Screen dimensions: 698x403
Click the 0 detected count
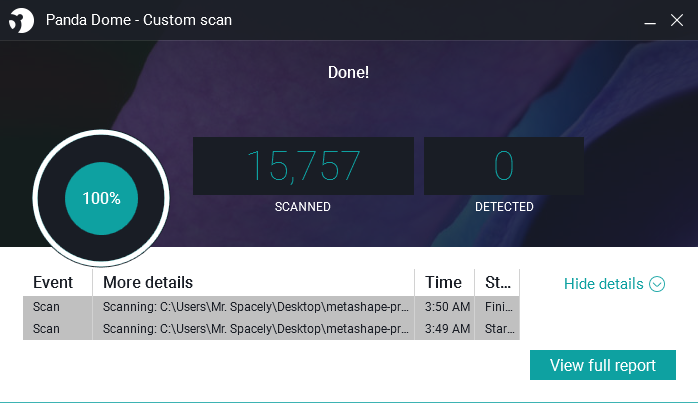(504, 166)
